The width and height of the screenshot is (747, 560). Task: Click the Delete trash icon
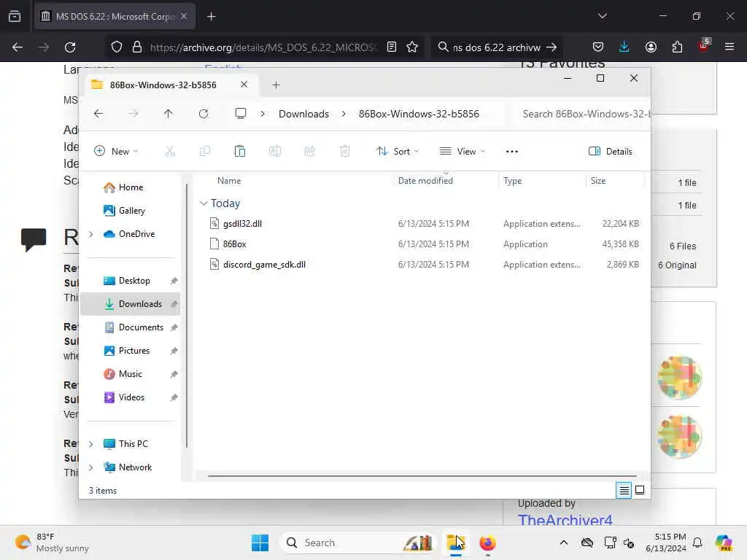click(x=345, y=152)
